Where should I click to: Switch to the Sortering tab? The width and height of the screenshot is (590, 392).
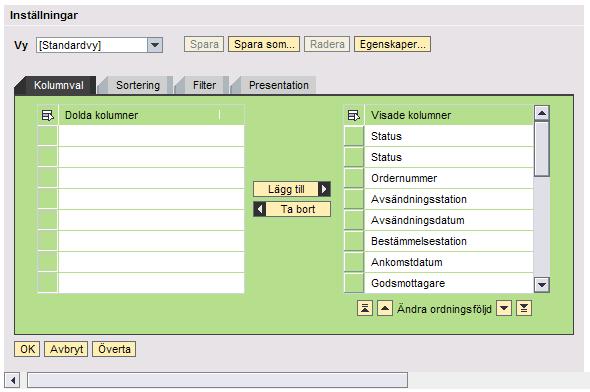click(x=138, y=85)
